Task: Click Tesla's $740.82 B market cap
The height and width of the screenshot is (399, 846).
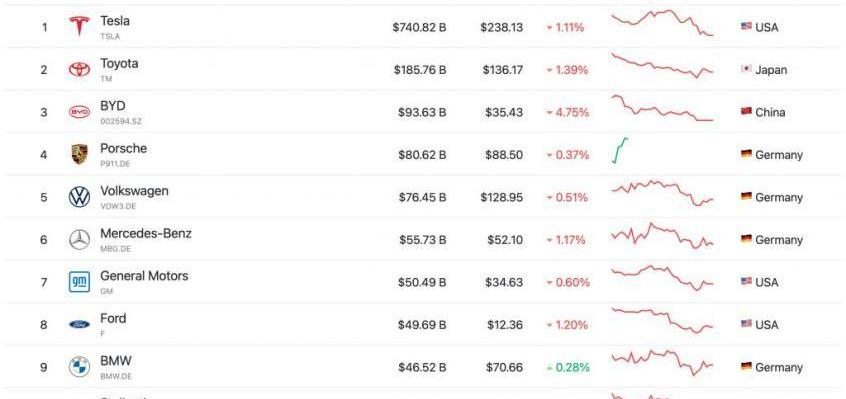Action: point(419,27)
